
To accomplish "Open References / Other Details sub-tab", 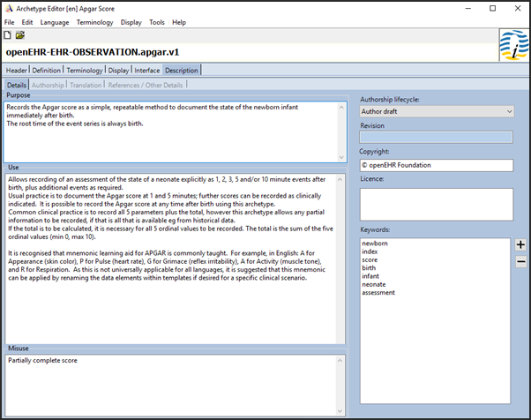I will pos(146,85).
